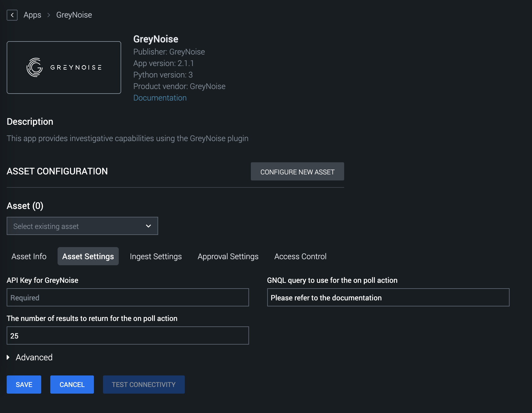This screenshot has height=413, width=532.
Task: Click the 'Publisher: GreyNoise' text
Action: point(169,52)
